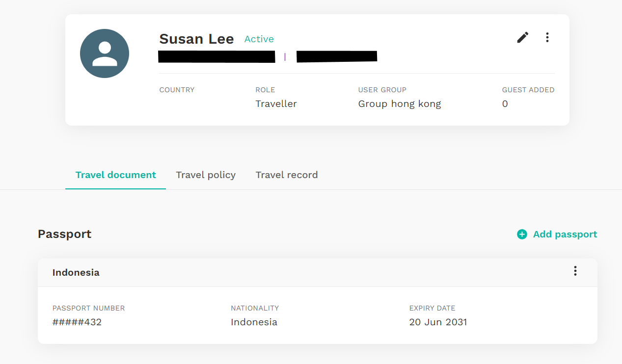
Task: Click the expiry date 20 Jun 2031
Action: pyautogui.click(x=438, y=322)
